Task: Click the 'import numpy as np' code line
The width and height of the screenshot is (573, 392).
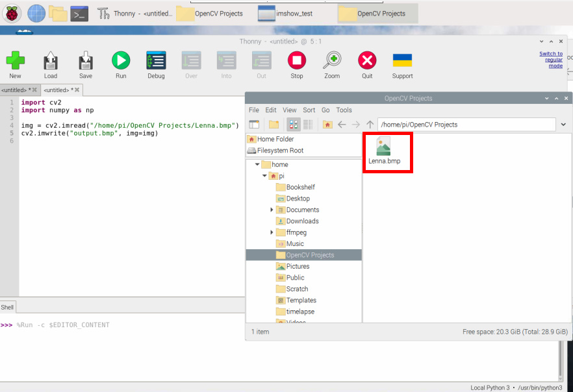Action: [57, 110]
